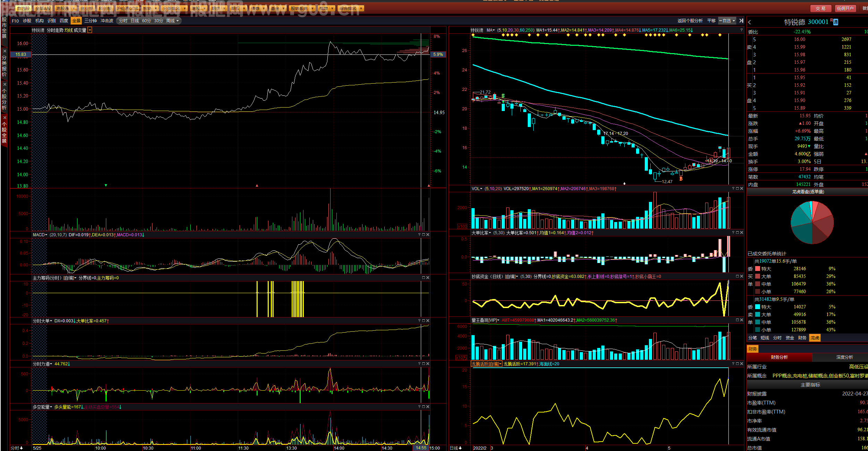Image resolution: width=868 pixels, height=451 pixels.
Task: Show the 财务分析 section
Action: coord(779,357)
